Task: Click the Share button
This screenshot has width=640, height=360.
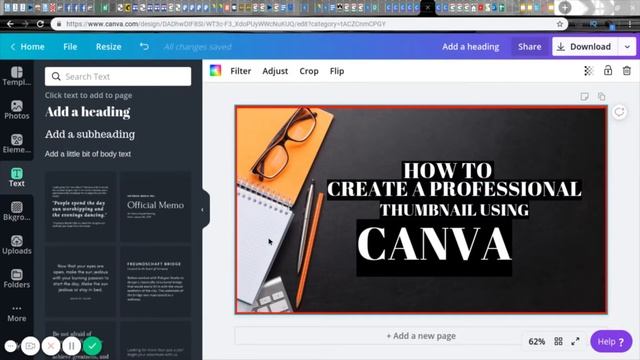Action: coord(529,47)
